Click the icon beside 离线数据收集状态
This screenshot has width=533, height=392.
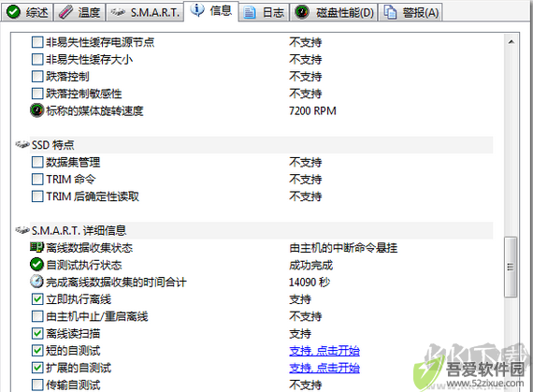tap(36, 247)
